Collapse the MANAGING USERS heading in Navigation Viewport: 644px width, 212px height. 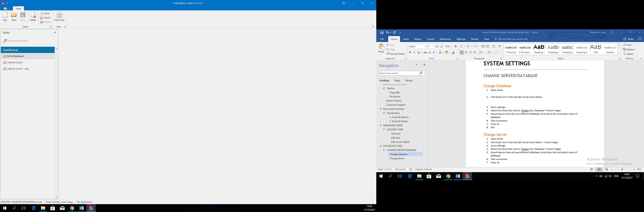(380, 125)
